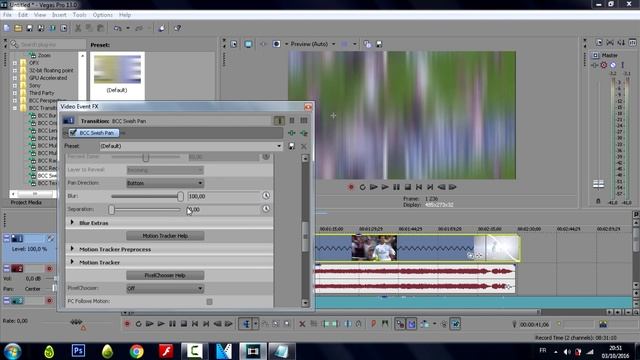This screenshot has height=360, width=640.
Task: Click the Blur slider handle
Action: (x=180, y=196)
